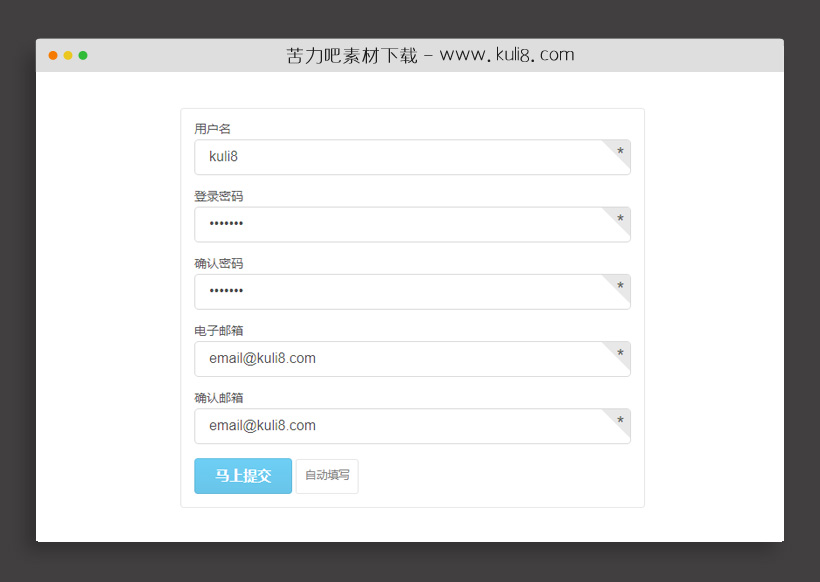Select the 登录密码 password field
820x582 pixels.
400,224
